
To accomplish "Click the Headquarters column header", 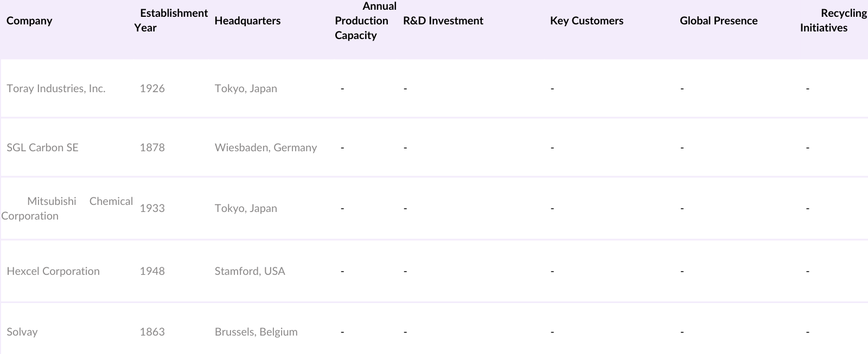I will point(247,21).
